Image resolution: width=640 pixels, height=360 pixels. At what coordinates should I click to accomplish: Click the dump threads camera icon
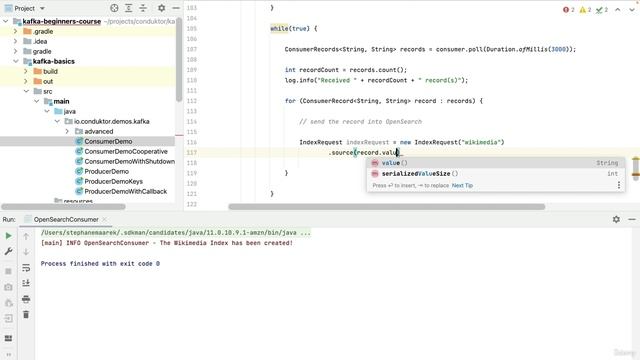[8, 287]
